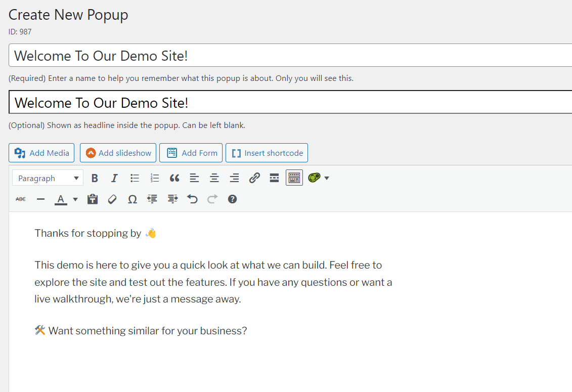Screen dimensions: 572x392
Task: Open the green shortcode icon dropdown arrow
Action: 327,178
